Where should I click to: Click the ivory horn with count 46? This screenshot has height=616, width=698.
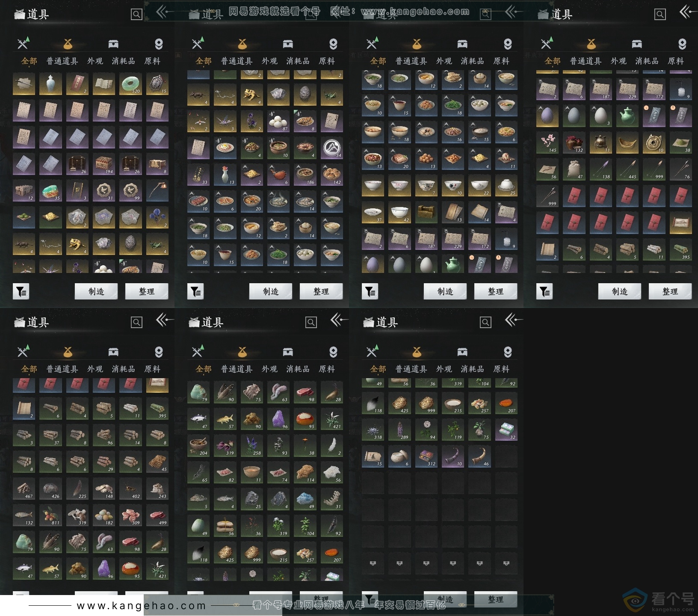(x=479, y=456)
